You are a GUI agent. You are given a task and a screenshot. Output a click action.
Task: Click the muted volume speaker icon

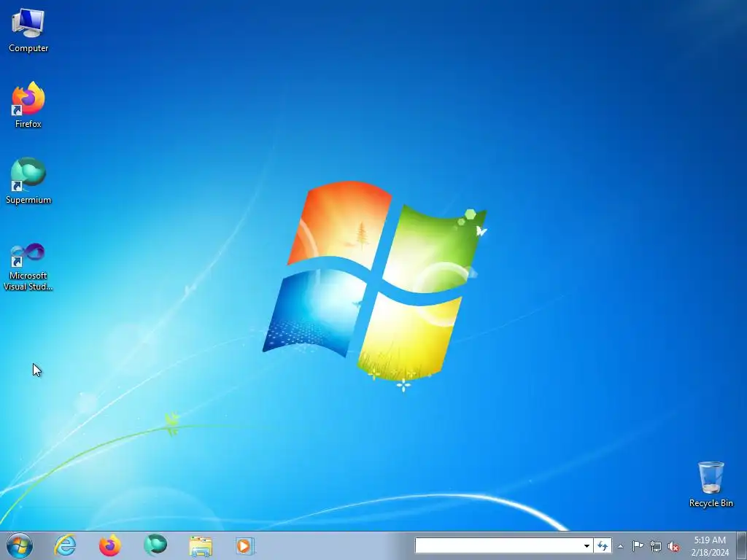[x=673, y=546]
